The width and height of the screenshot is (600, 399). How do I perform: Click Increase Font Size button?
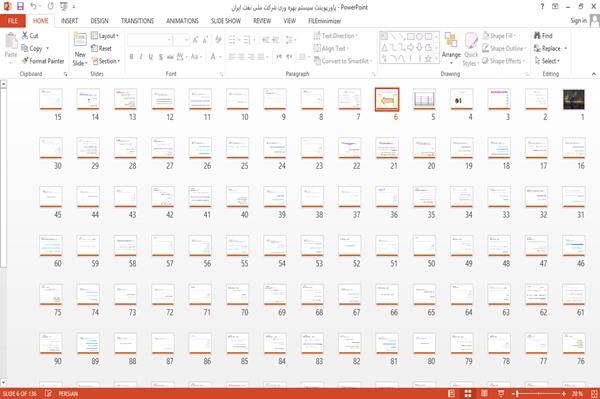pos(196,40)
